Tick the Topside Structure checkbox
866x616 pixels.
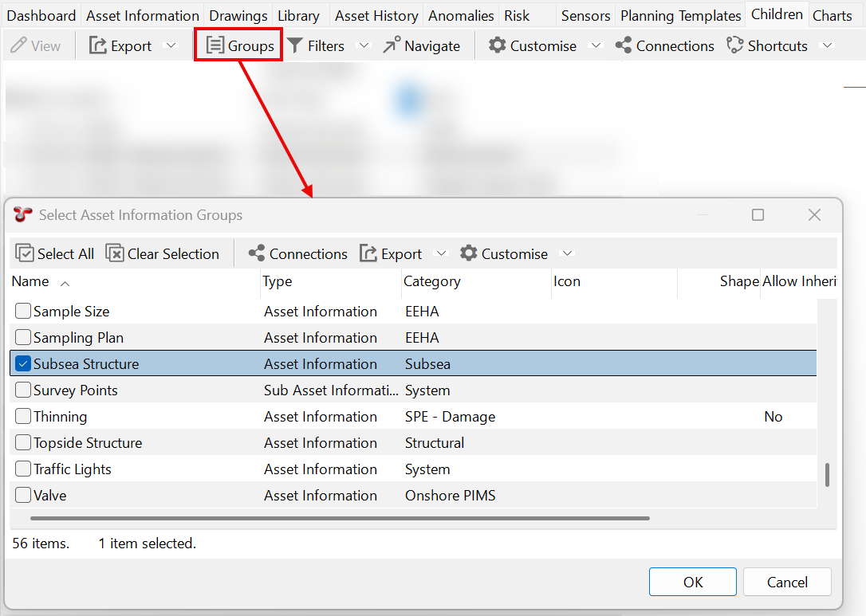coord(22,443)
